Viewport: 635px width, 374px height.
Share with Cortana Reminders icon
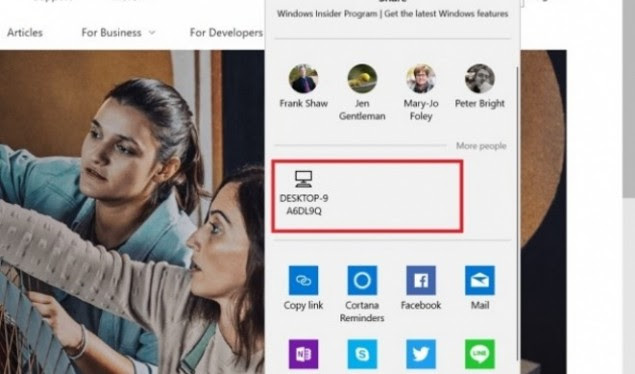pos(362,280)
